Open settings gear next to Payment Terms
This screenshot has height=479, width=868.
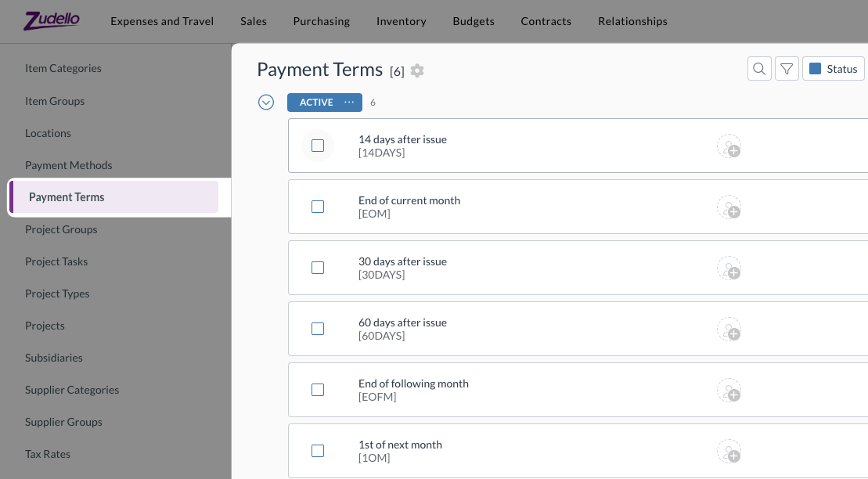417,70
